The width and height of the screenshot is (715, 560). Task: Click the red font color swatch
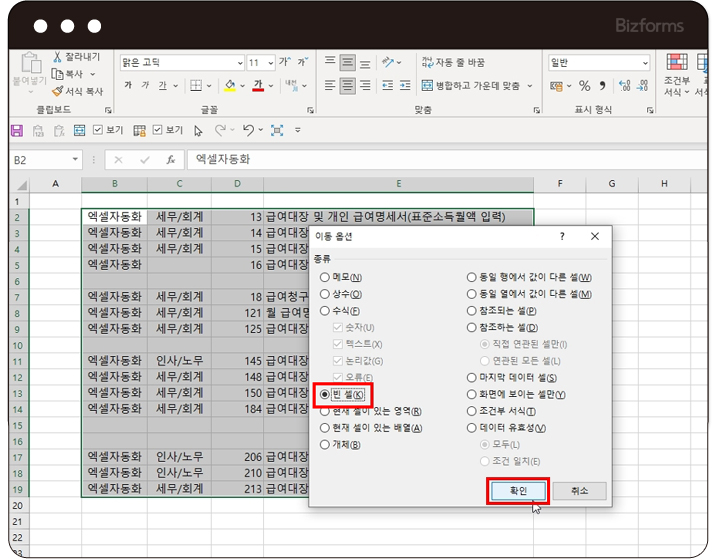(258, 86)
